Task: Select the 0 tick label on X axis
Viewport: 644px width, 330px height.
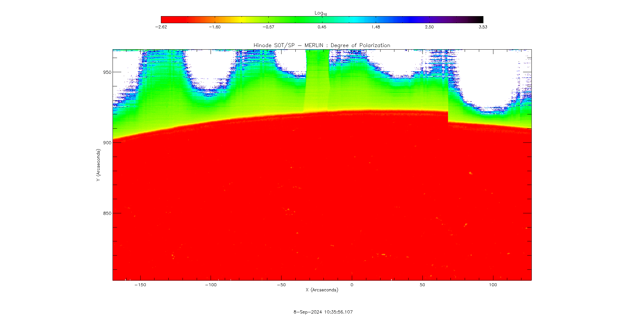Action: tap(352, 285)
